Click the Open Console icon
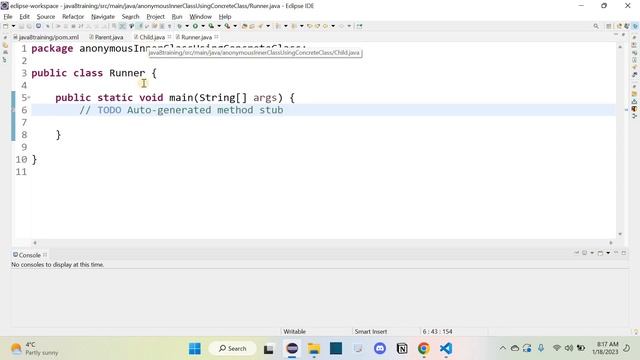Screen dimensions: 640x360 (x=600, y=253)
